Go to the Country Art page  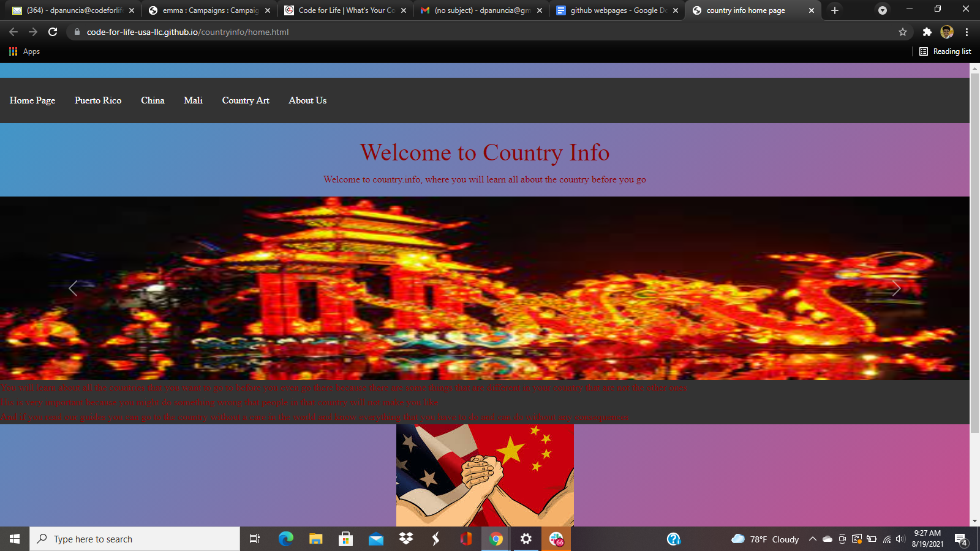click(246, 100)
